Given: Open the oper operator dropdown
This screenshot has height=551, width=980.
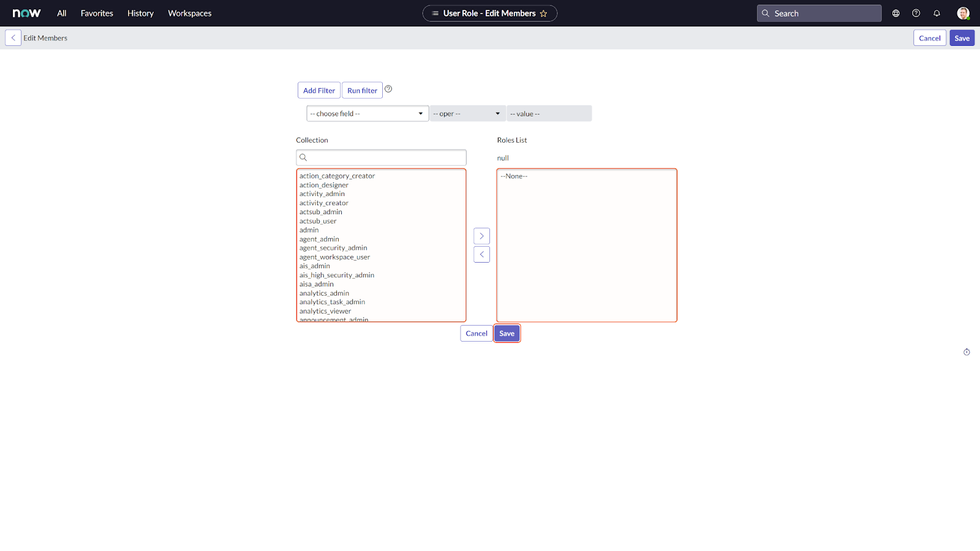Looking at the screenshot, I should pos(467,114).
